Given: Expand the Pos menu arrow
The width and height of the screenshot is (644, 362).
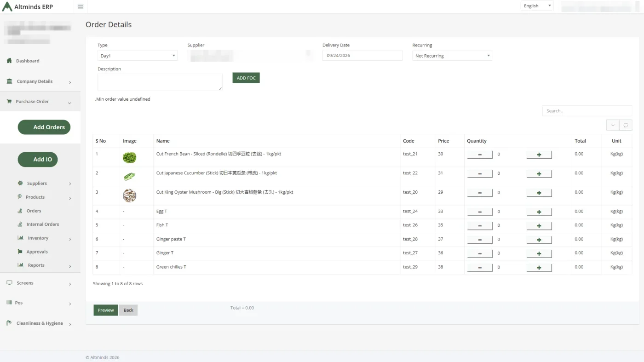Looking at the screenshot, I should point(70,304).
